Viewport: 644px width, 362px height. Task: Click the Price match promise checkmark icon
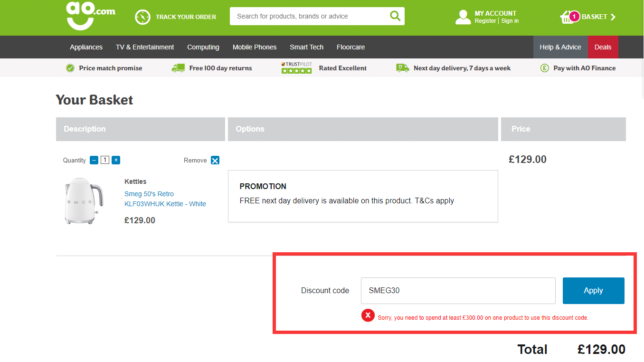pyautogui.click(x=70, y=67)
